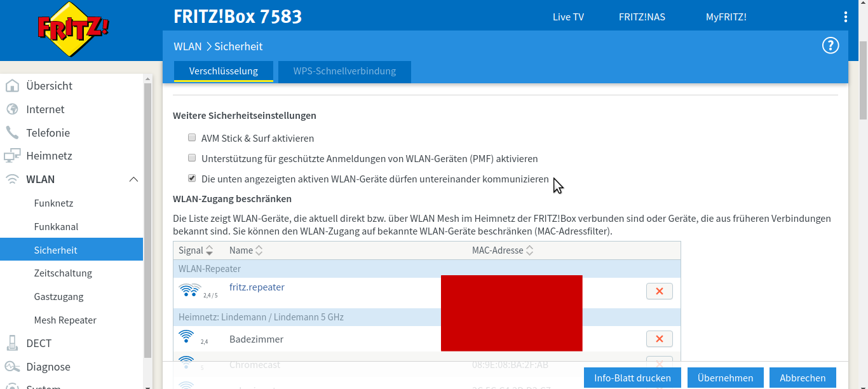Select Sicherheit in the sidebar

tap(72, 250)
